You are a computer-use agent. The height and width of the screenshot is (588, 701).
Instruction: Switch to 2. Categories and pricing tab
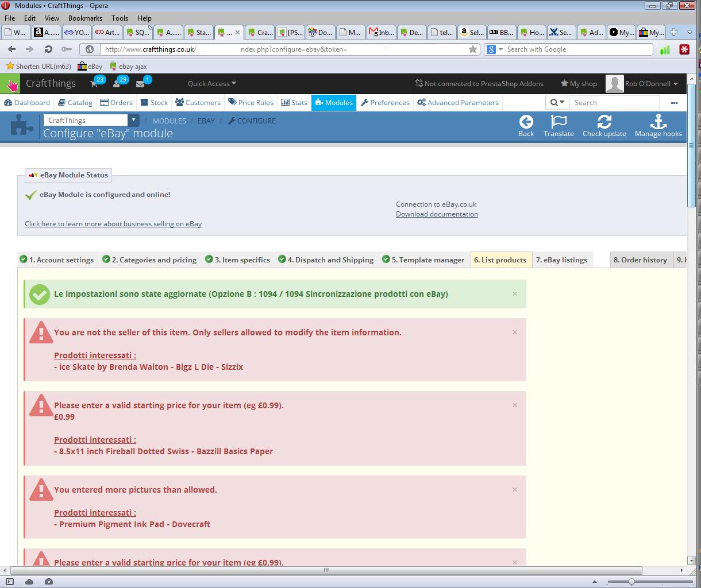tap(149, 260)
